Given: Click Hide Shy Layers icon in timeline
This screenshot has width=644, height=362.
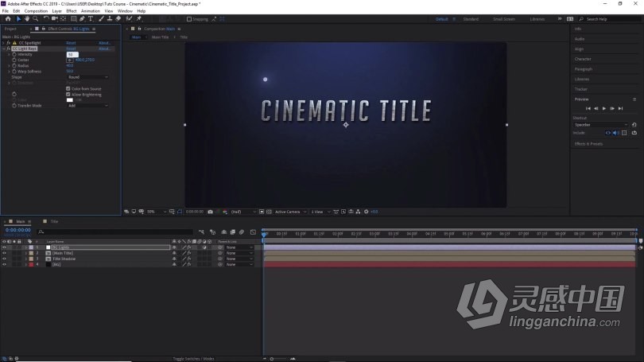Looking at the screenshot, I should (x=224, y=232).
